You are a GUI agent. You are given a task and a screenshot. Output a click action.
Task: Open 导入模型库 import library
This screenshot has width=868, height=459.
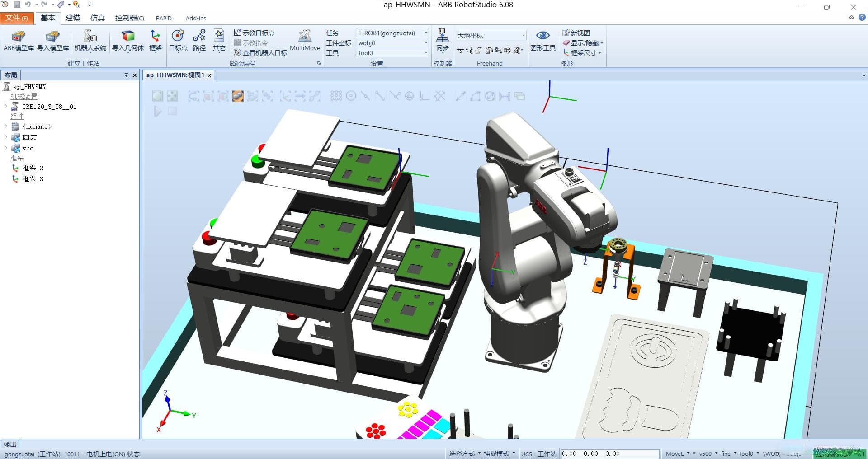click(x=53, y=41)
